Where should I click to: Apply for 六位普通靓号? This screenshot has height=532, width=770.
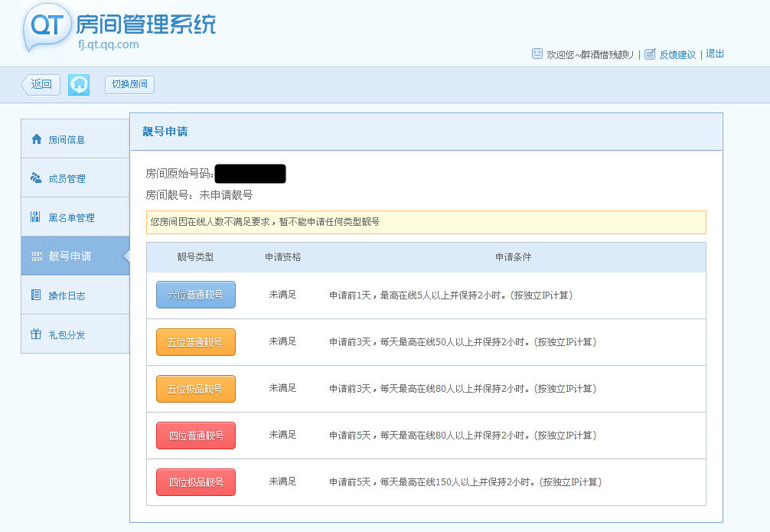coord(196,295)
